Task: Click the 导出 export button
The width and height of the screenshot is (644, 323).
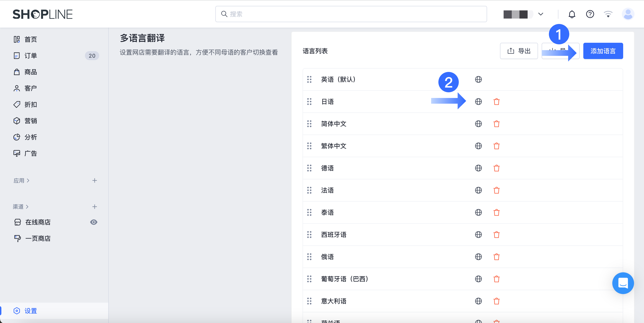Action: pyautogui.click(x=519, y=51)
